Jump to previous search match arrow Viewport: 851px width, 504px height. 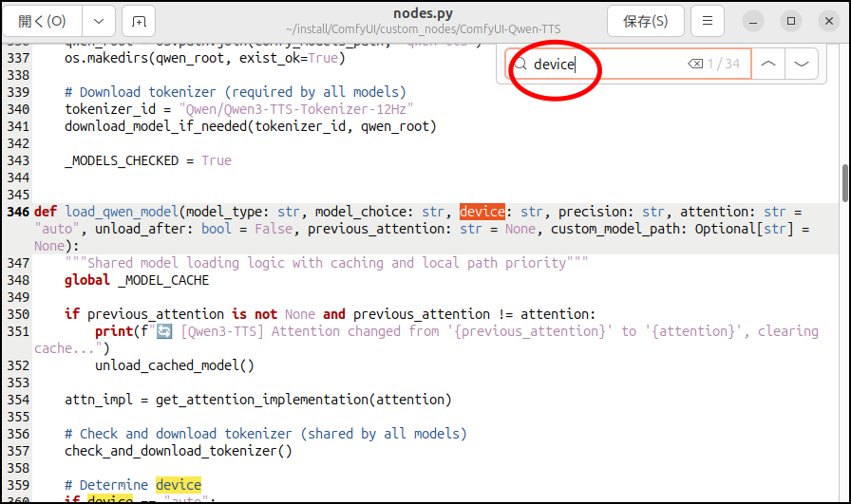point(768,64)
